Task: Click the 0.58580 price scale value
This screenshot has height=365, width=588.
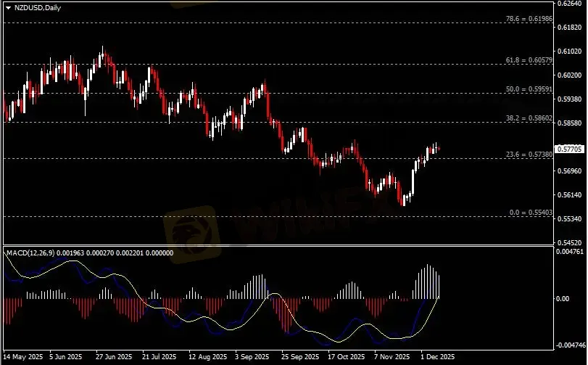Action: [570, 123]
